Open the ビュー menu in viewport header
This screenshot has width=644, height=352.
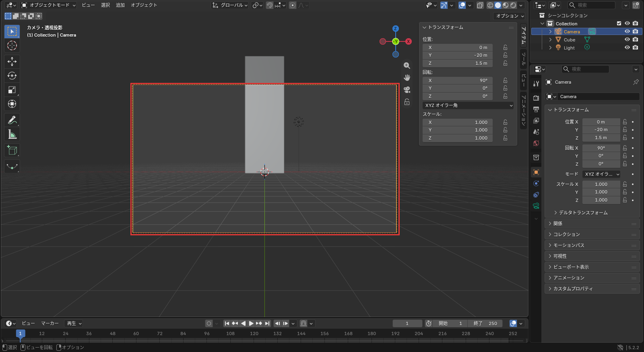coord(88,5)
